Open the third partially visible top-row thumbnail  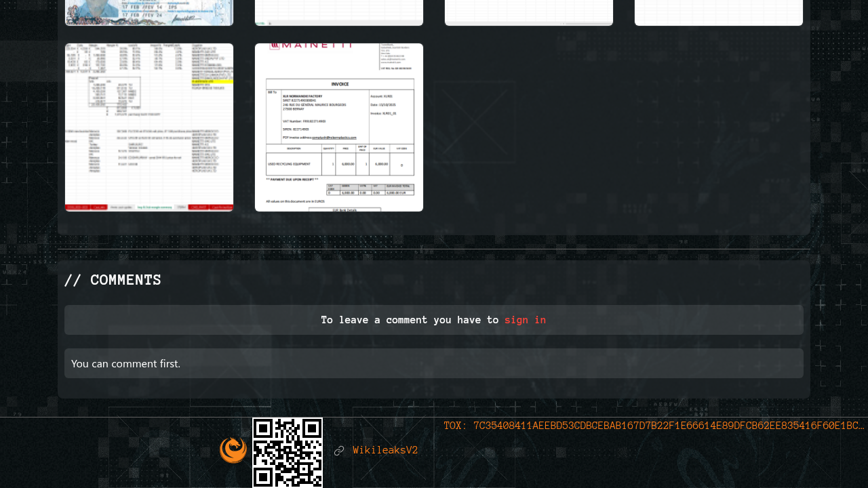(529, 12)
